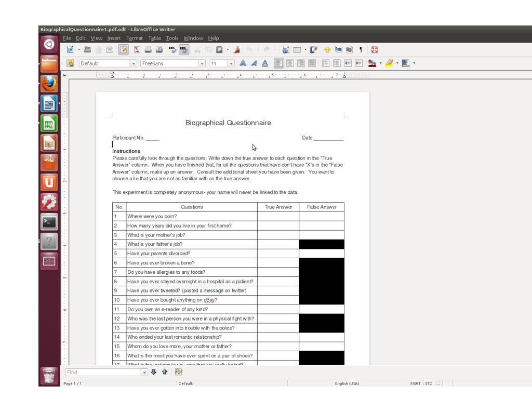Open the Table menu
The height and width of the screenshot is (399, 532).
(154, 38)
